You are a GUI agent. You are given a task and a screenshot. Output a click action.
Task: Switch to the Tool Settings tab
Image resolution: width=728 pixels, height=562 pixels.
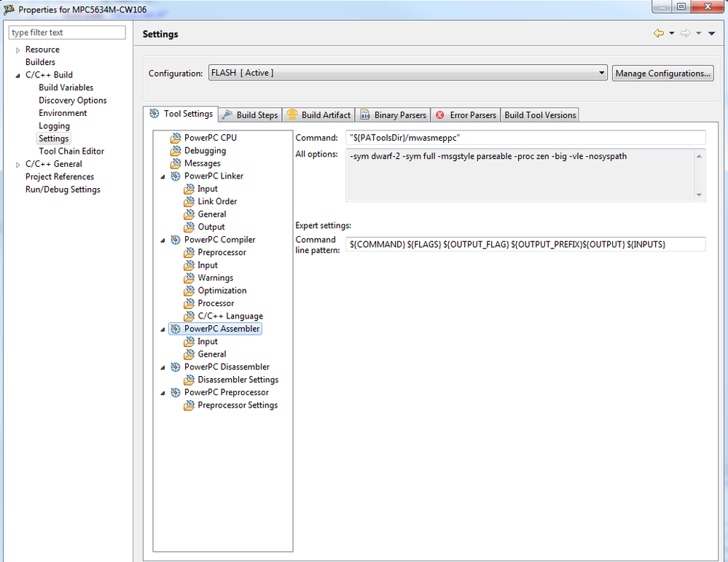click(181, 114)
